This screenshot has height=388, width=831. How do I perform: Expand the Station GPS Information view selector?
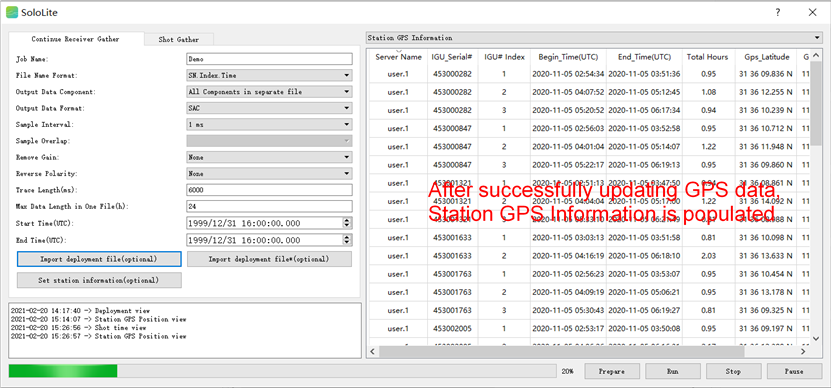click(593, 38)
